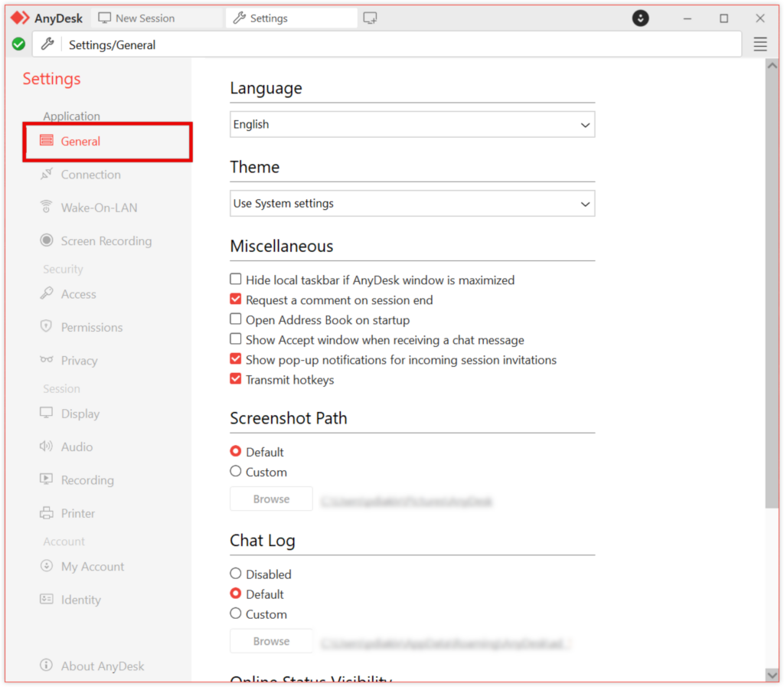
Task: Open the new tab monitor icon
Action: [370, 18]
